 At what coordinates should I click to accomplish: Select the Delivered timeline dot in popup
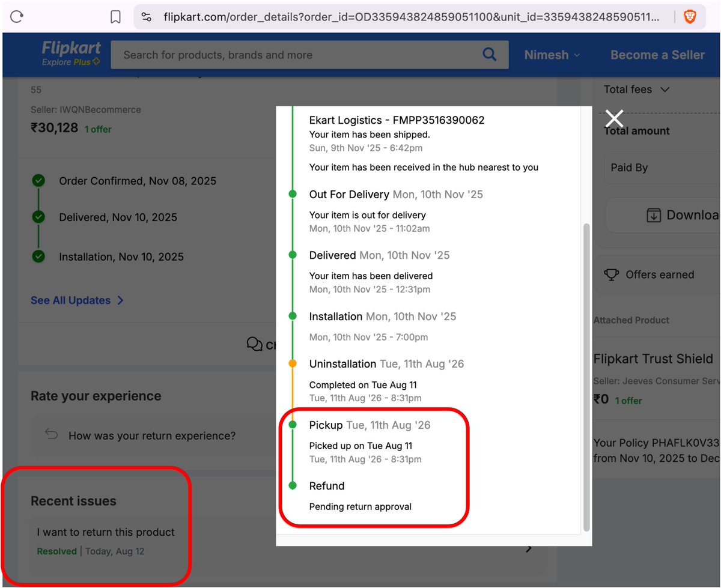click(293, 255)
